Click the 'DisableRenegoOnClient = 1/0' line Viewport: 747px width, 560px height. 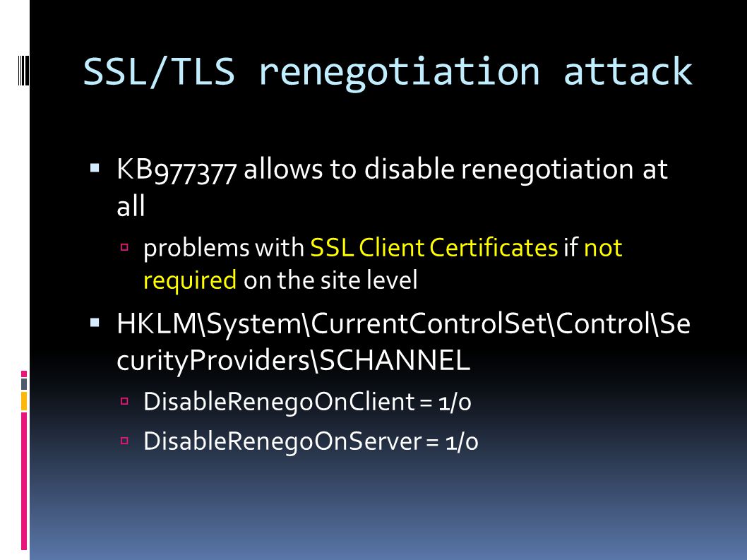pyautogui.click(x=307, y=401)
